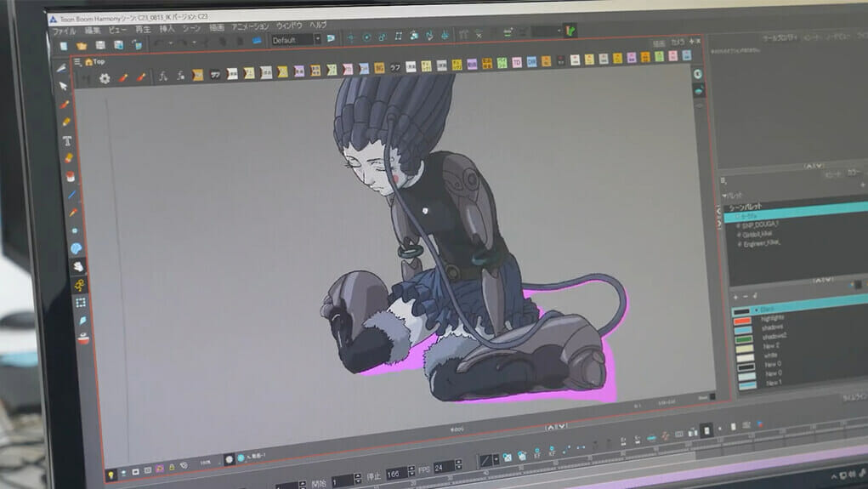
Task: Open the ヘルプ (Help) menu
Action: [318, 25]
